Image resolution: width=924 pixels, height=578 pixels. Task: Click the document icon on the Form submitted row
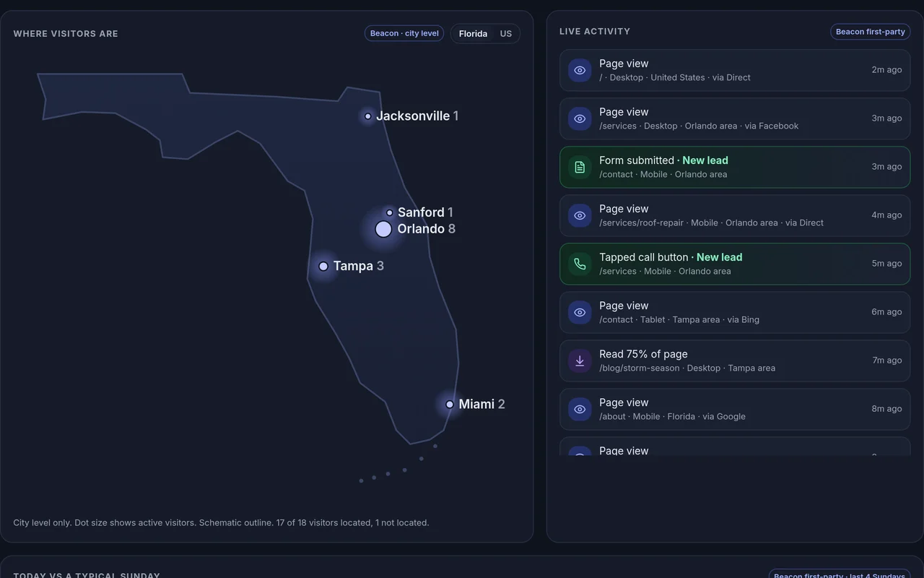580,167
